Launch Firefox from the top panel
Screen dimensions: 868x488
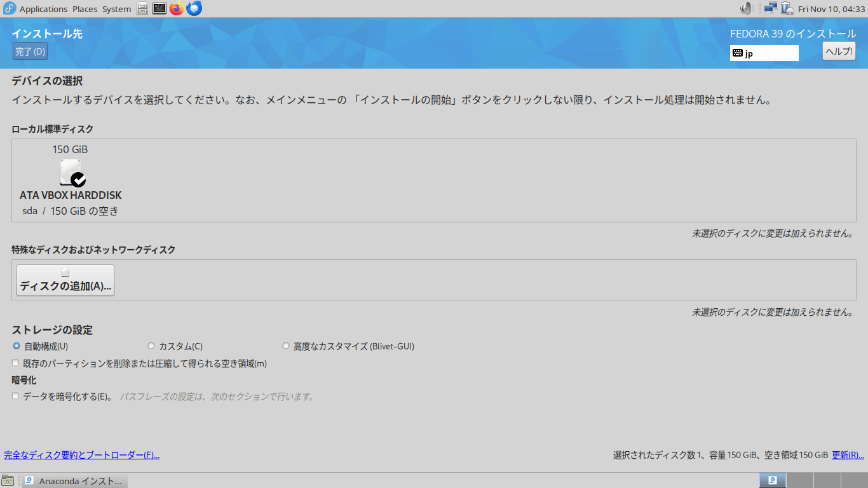coord(177,8)
